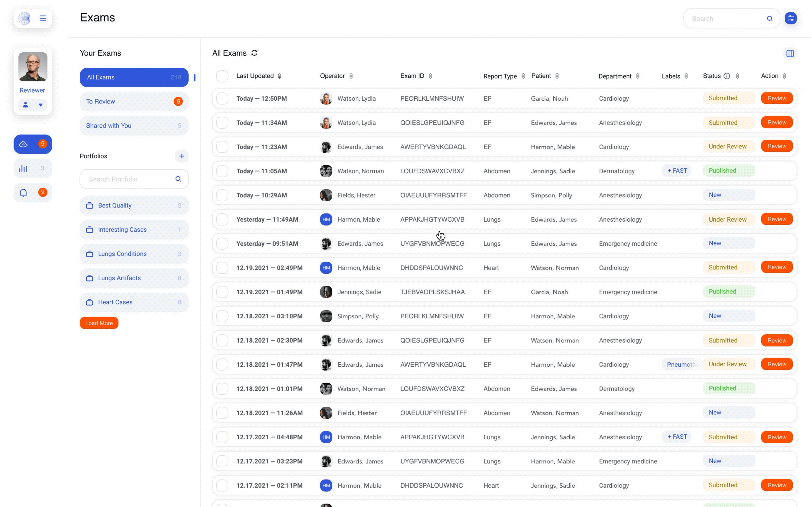Click the Add portfolio plus icon
812x507 pixels.
[x=182, y=156]
